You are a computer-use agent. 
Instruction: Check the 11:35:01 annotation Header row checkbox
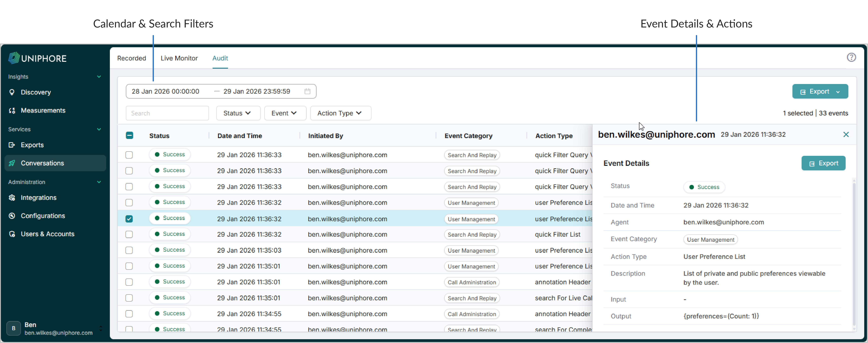129,282
